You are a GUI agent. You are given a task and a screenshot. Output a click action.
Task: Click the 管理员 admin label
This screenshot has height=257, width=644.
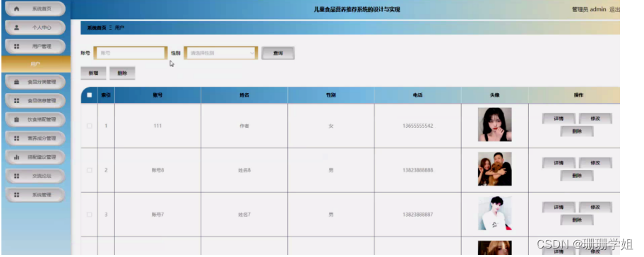(589, 9)
